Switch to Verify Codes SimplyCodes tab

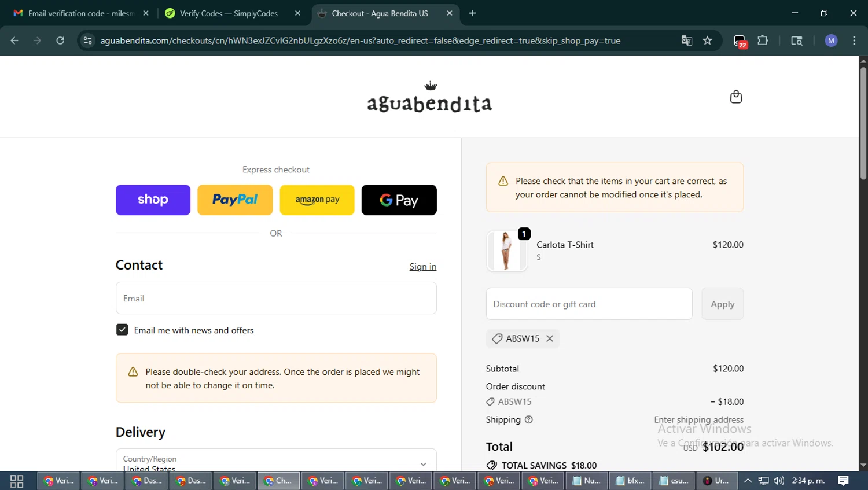click(233, 13)
